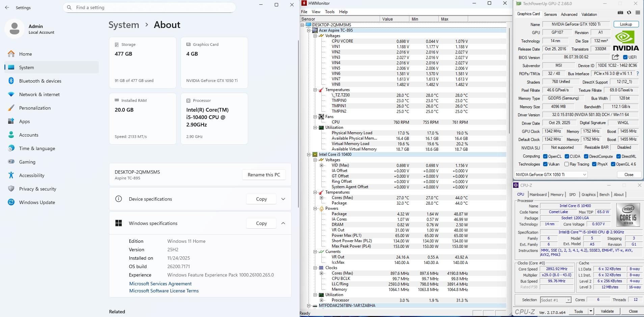
Task: Open the CPU-Z Bench tab
Action: pos(604,195)
